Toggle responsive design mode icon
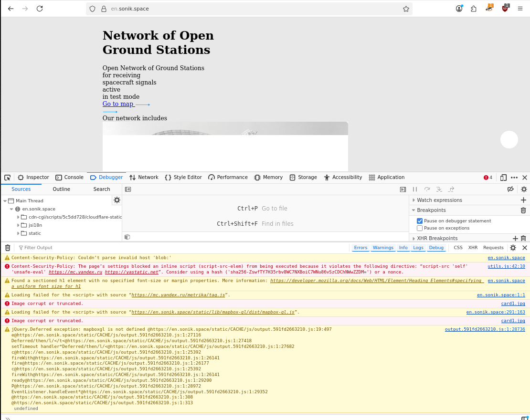The width and height of the screenshot is (530, 420). click(503, 178)
